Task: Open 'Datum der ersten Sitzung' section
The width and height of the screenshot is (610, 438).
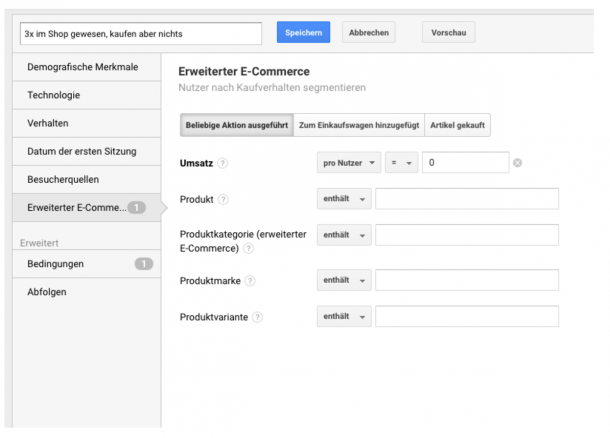Action: (86, 151)
